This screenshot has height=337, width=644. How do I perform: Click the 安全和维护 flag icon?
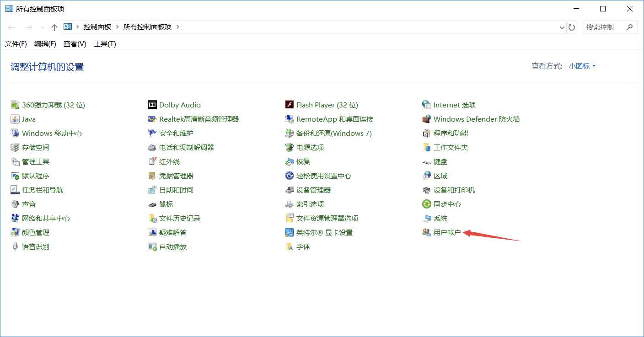point(152,133)
